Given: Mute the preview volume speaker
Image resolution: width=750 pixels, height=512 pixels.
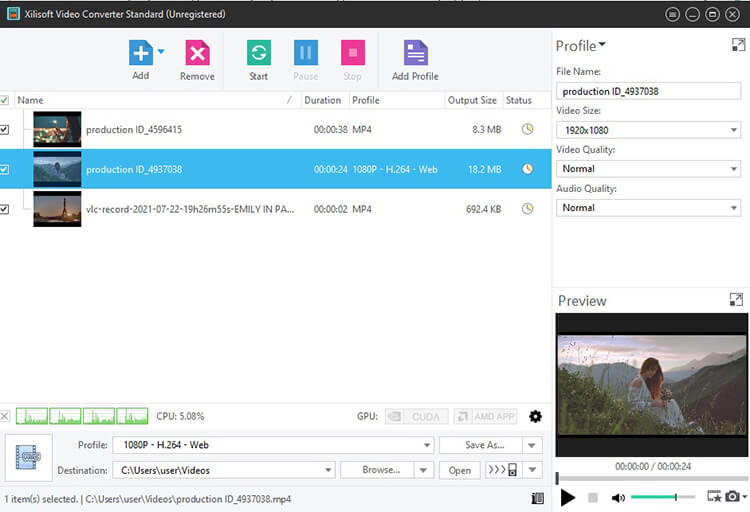Looking at the screenshot, I should 618,498.
